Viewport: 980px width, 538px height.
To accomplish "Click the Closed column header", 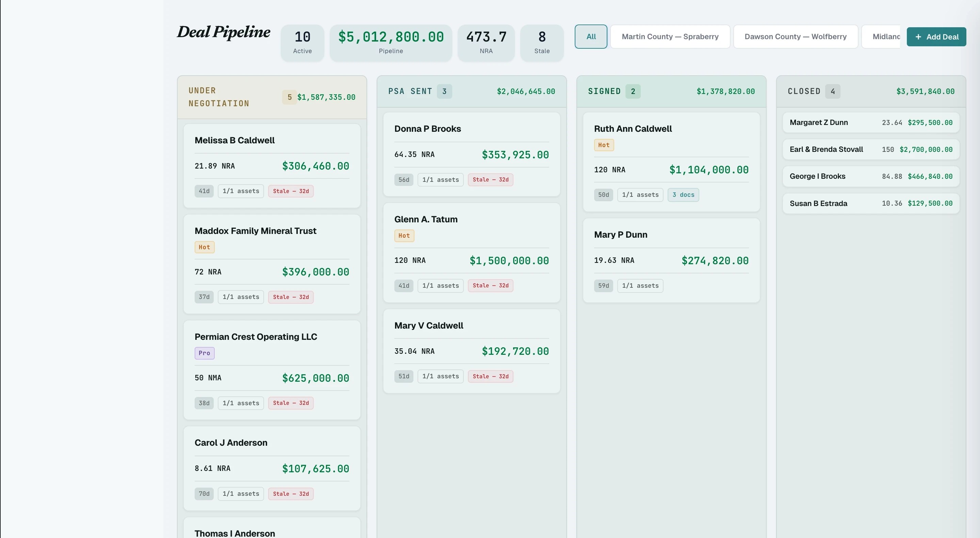I will [871, 91].
